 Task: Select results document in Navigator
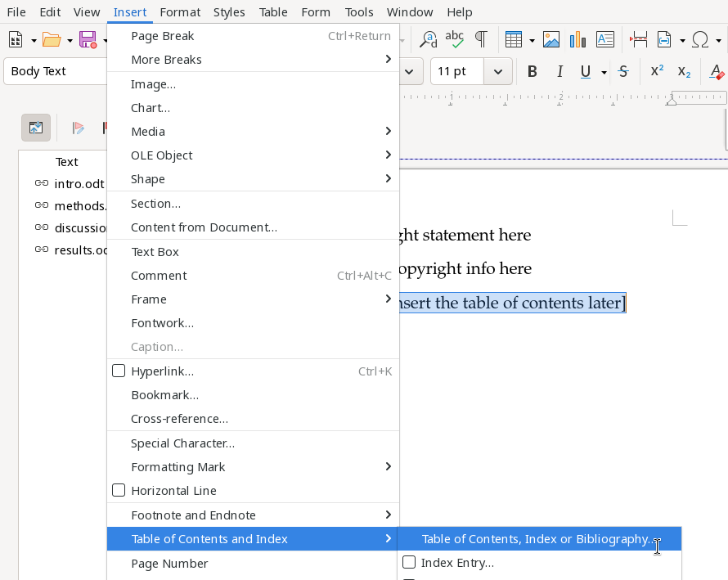(x=80, y=250)
